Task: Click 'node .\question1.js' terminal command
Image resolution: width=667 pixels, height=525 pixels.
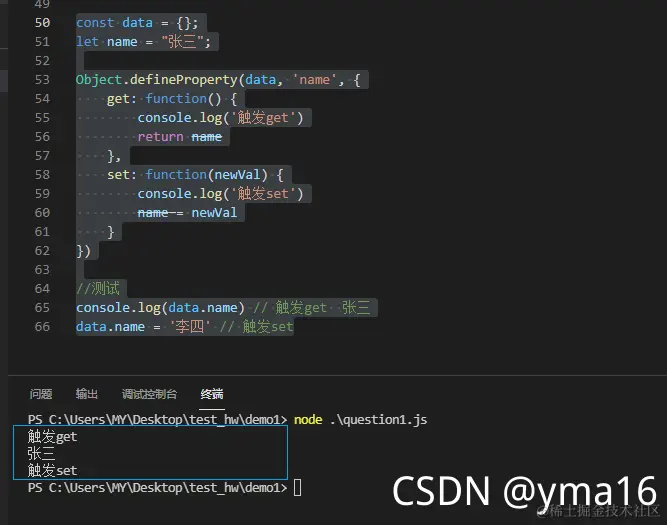Action: [360, 420]
